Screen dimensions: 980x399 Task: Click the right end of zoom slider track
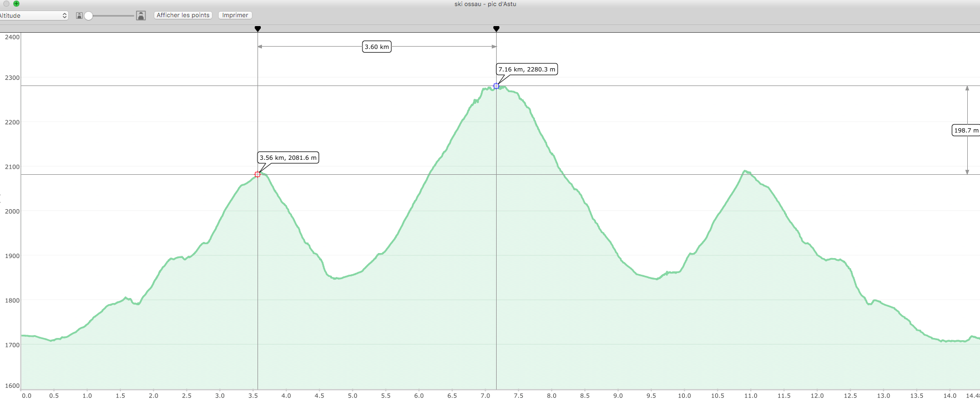coord(133,16)
